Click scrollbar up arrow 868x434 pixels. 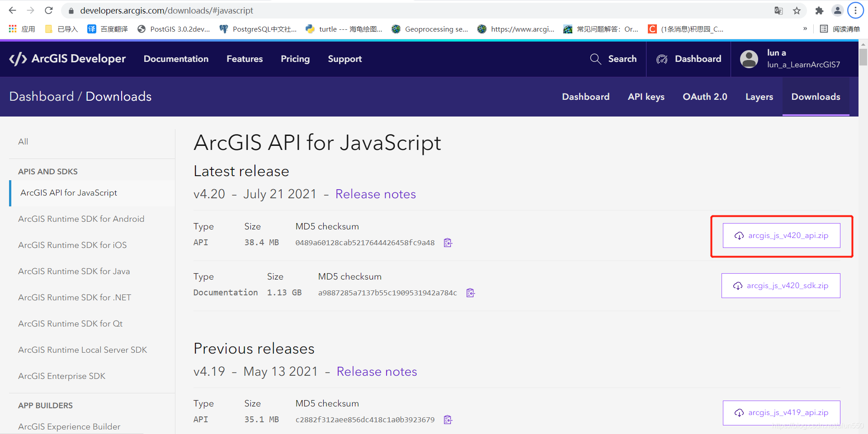(x=863, y=44)
